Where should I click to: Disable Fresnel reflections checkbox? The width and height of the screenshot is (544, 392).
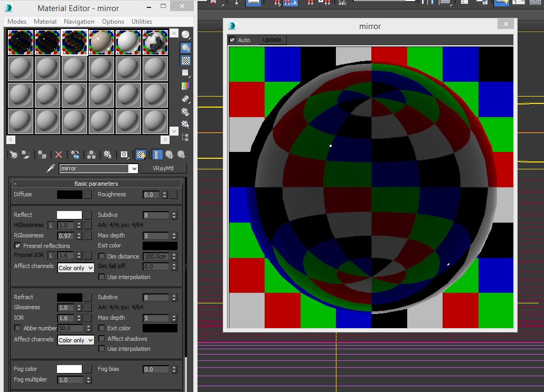coord(18,246)
